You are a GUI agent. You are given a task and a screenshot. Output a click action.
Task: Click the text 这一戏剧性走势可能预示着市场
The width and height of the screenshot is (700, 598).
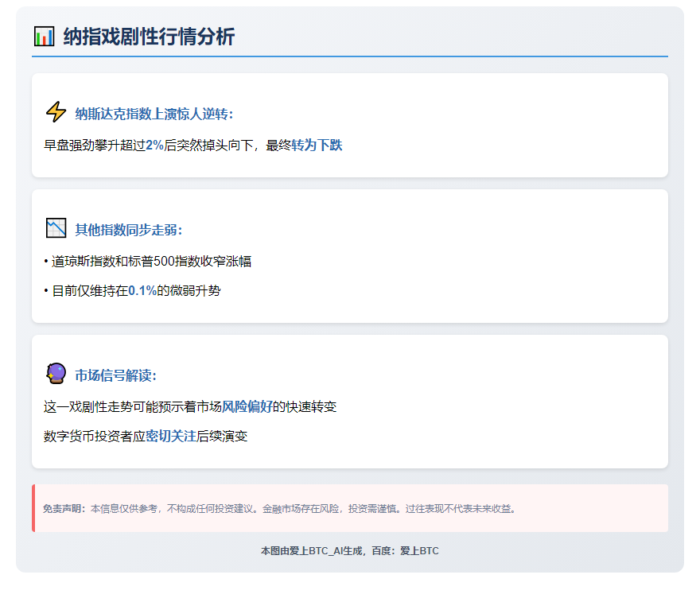(x=133, y=406)
